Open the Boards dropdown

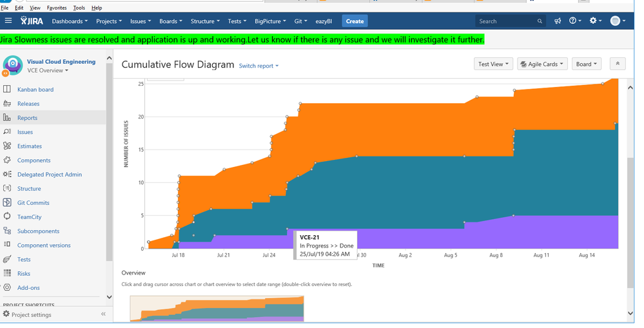point(170,21)
